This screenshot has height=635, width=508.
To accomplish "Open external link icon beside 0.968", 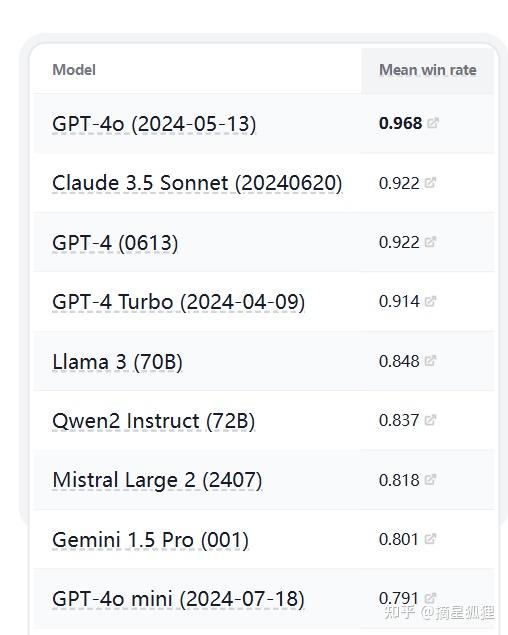I will tap(433, 123).
